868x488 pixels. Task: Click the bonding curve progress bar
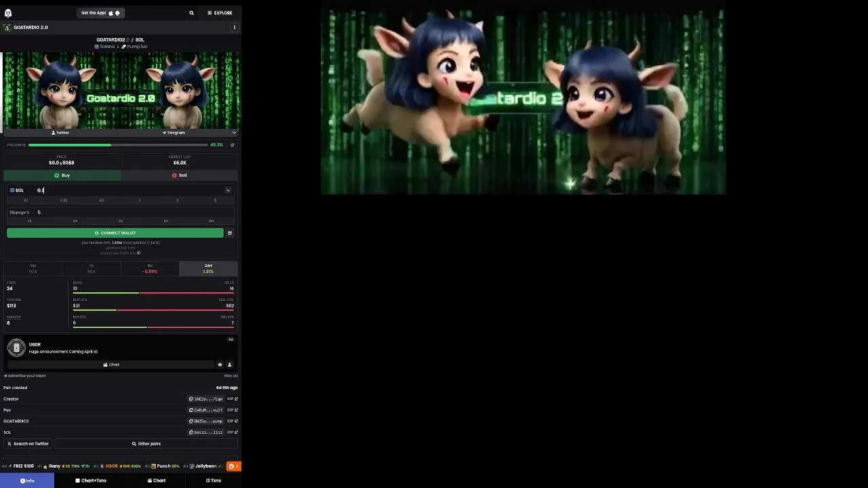(118, 145)
